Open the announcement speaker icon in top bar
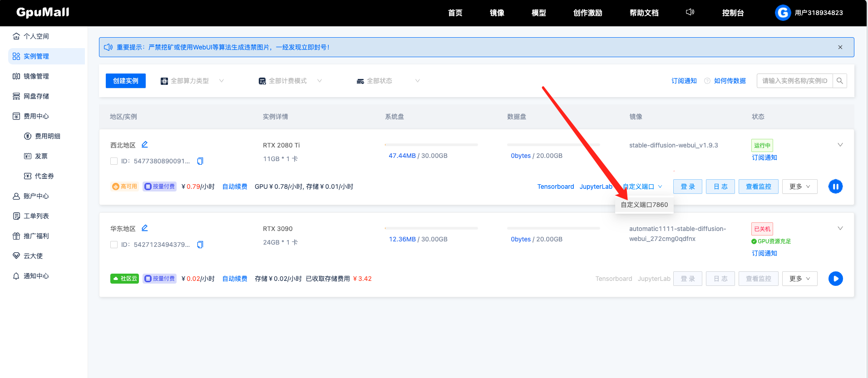 pos(690,12)
